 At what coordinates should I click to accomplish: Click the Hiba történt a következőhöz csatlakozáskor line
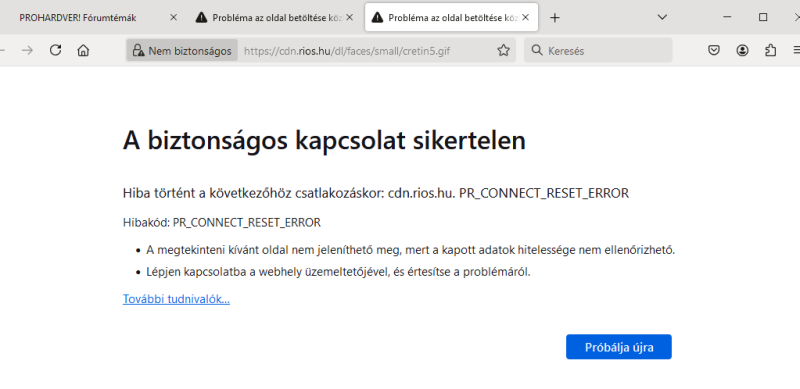pos(376,193)
